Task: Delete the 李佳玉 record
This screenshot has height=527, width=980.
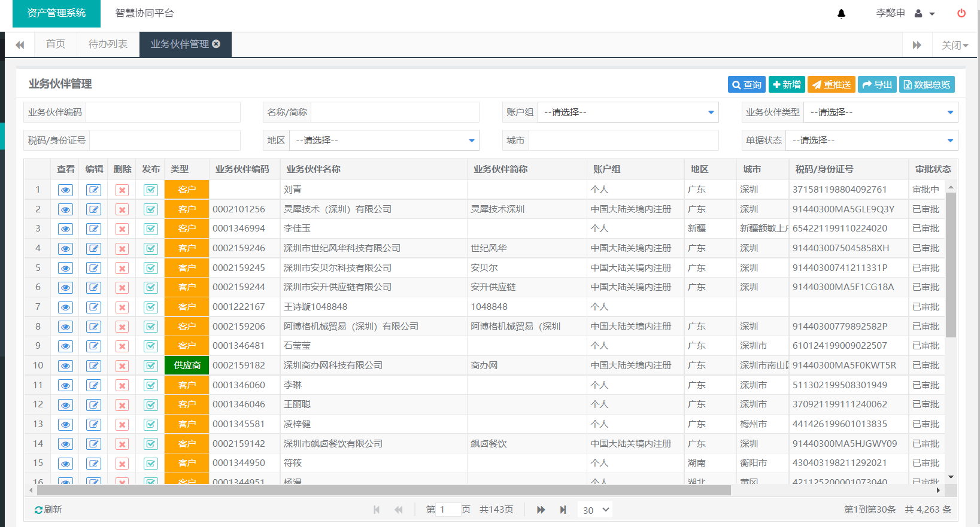Action: pos(122,229)
